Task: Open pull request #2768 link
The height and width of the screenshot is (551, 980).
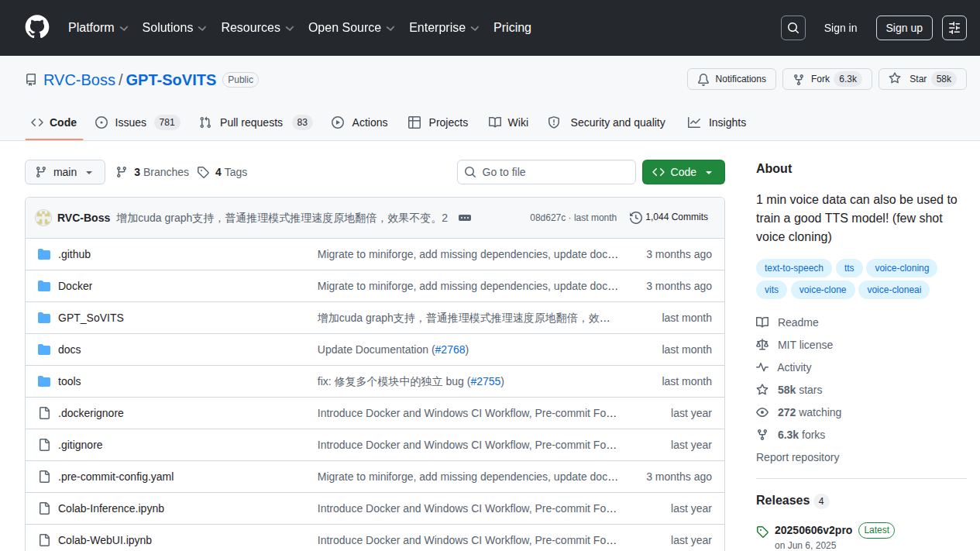Action: tap(450, 350)
